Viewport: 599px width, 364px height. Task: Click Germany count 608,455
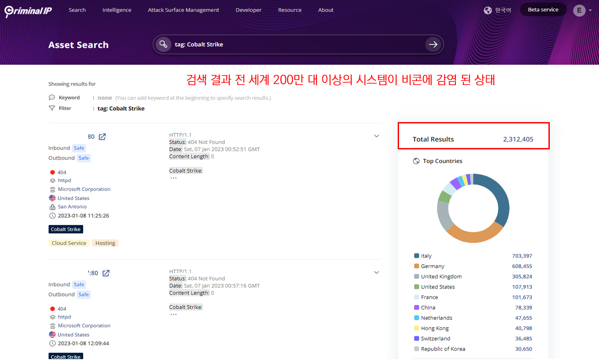pos(522,266)
